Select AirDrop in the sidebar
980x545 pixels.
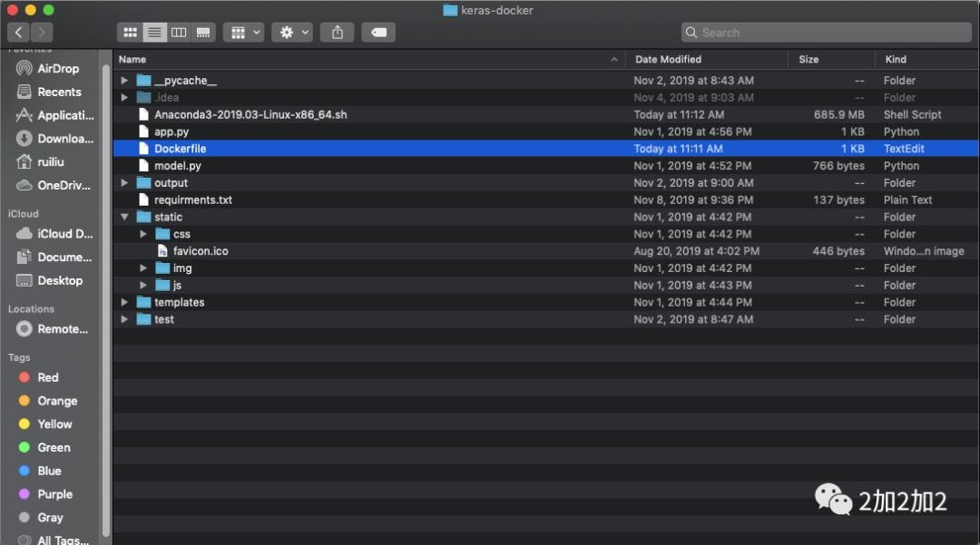(56, 68)
